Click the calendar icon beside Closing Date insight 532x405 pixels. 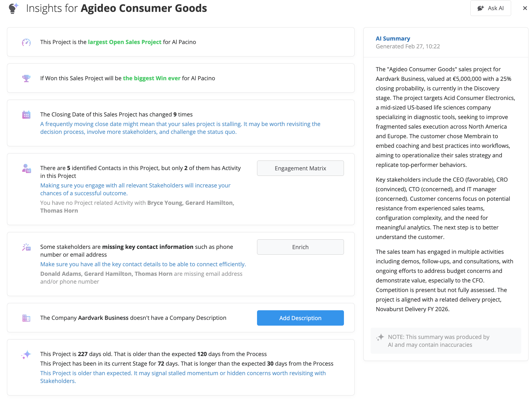[26, 115]
